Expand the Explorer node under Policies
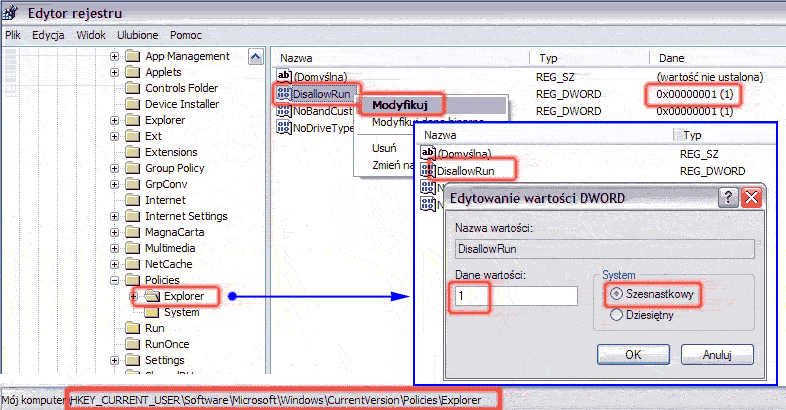Screen dimensions: 786x410 [x=133, y=296]
